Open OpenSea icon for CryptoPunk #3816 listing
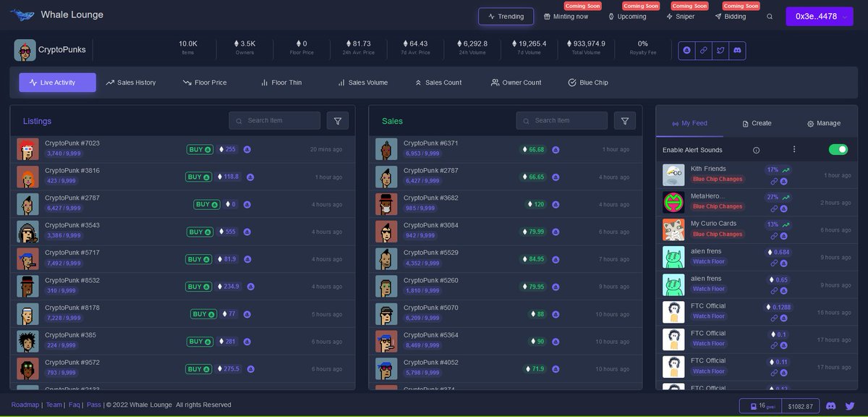Image resolution: width=868 pixels, height=417 pixels. click(250, 177)
